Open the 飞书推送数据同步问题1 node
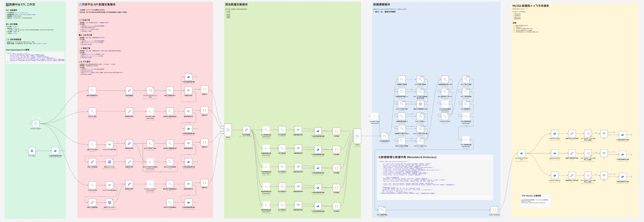 [622, 135]
